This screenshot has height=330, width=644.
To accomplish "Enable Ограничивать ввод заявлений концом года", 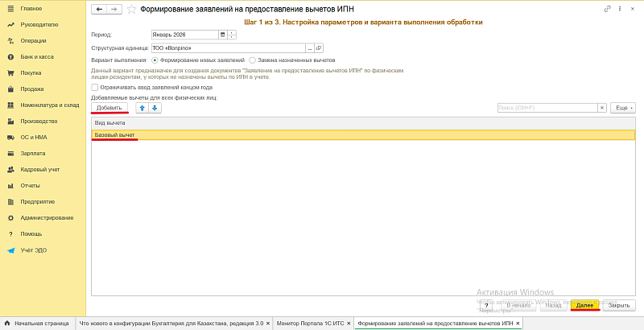I will coord(95,87).
